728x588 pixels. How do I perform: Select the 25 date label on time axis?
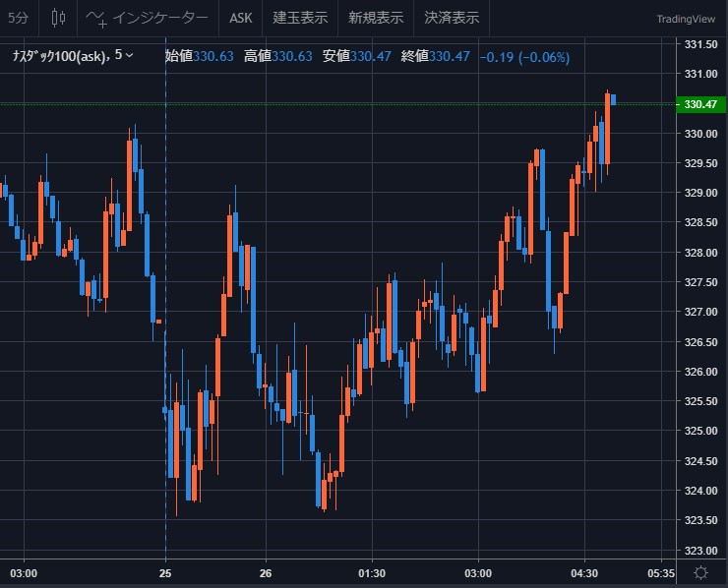click(x=165, y=573)
